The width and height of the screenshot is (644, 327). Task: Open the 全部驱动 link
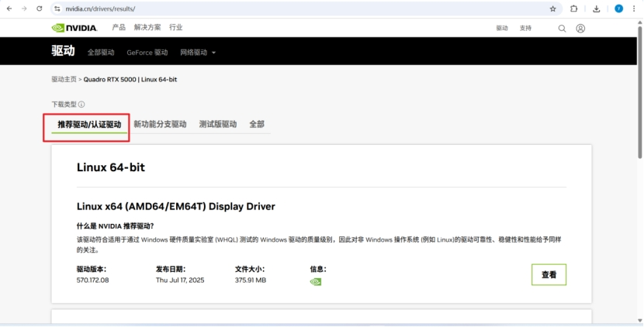[101, 53]
